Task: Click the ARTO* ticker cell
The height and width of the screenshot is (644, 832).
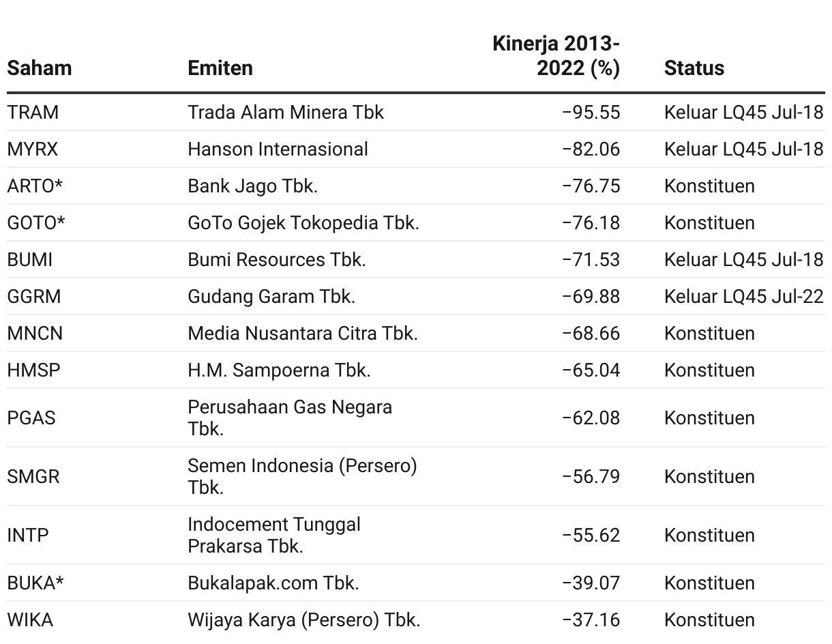Action: pyautogui.click(x=35, y=186)
